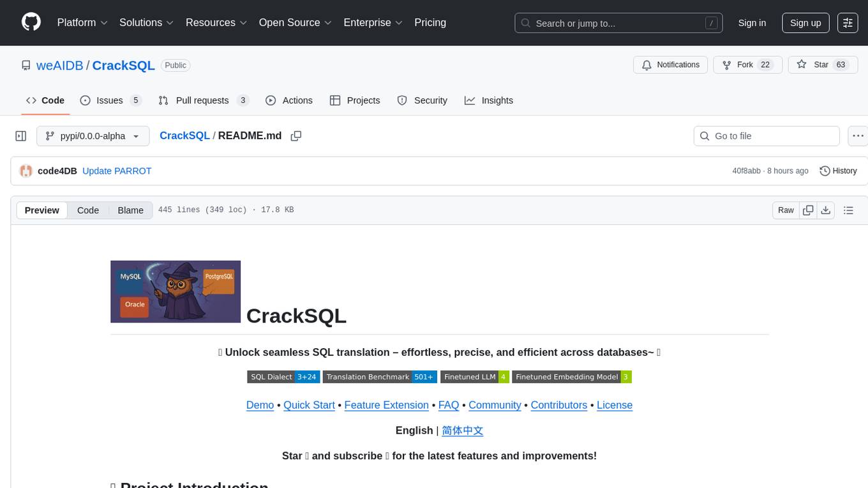Image resolution: width=868 pixels, height=488 pixels.
Task: Click the CrackSQL owl banner image
Action: 176,291
